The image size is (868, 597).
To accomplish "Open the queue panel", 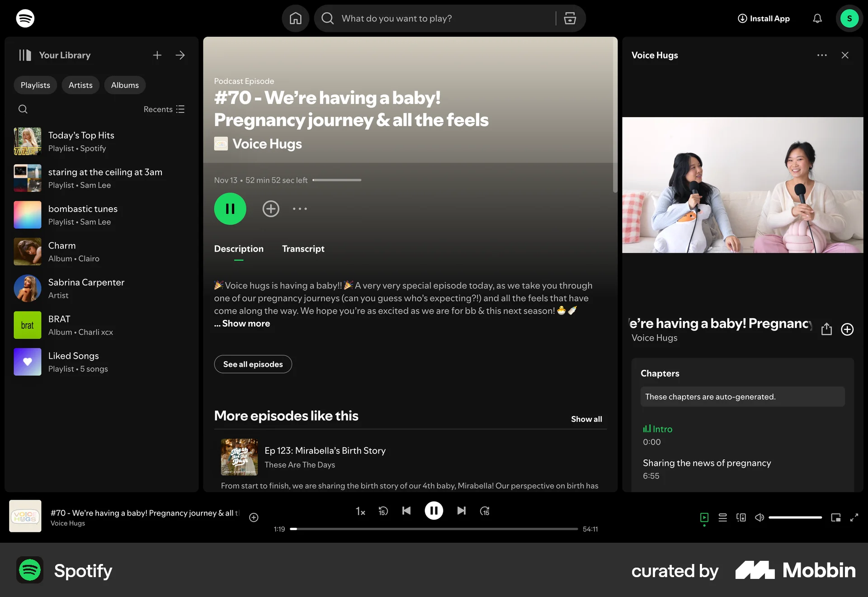I will pyautogui.click(x=722, y=517).
